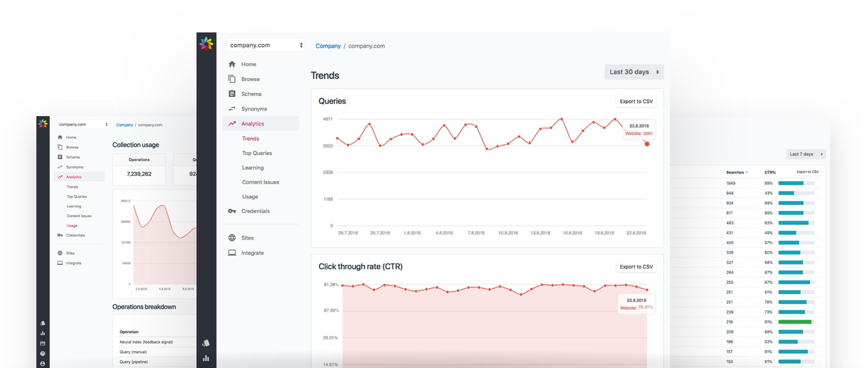Click tag icon in left window's dark strip
This screenshot has height=368, width=868.
click(x=42, y=323)
